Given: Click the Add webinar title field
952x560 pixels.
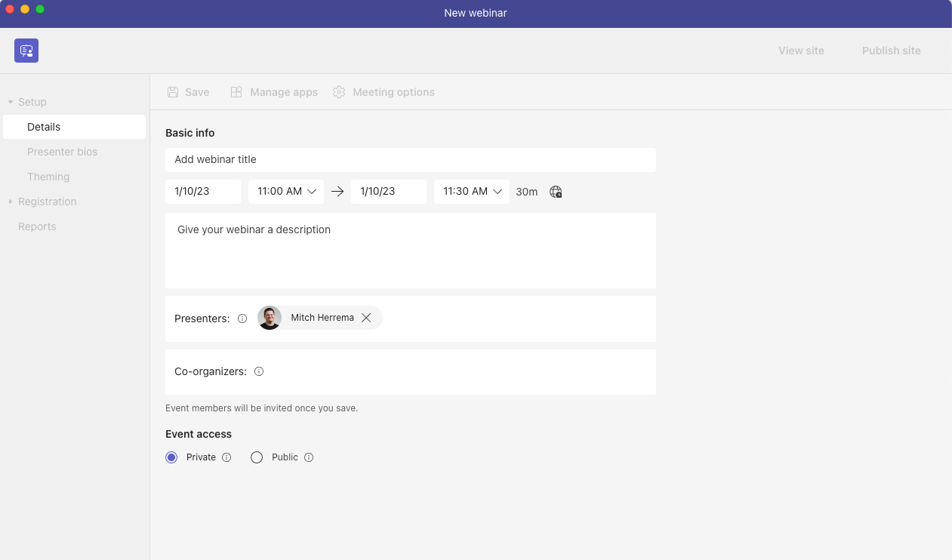Looking at the screenshot, I should coord(411,160).
